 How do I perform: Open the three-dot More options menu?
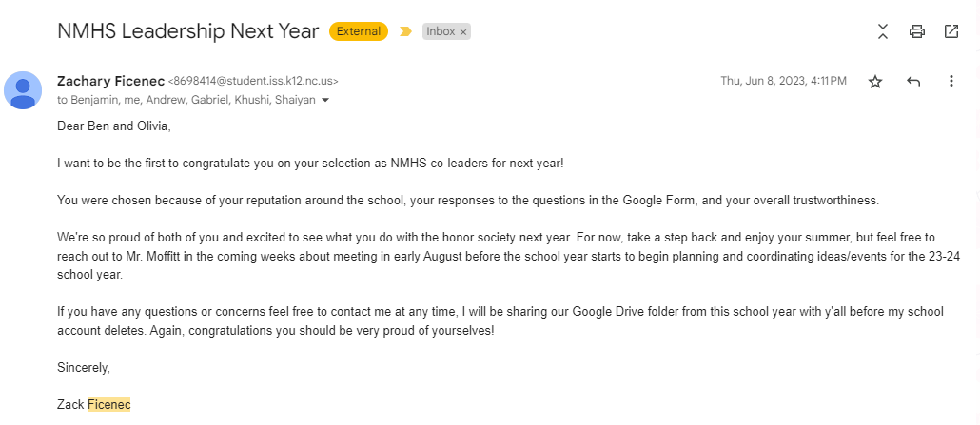point(951,82)
